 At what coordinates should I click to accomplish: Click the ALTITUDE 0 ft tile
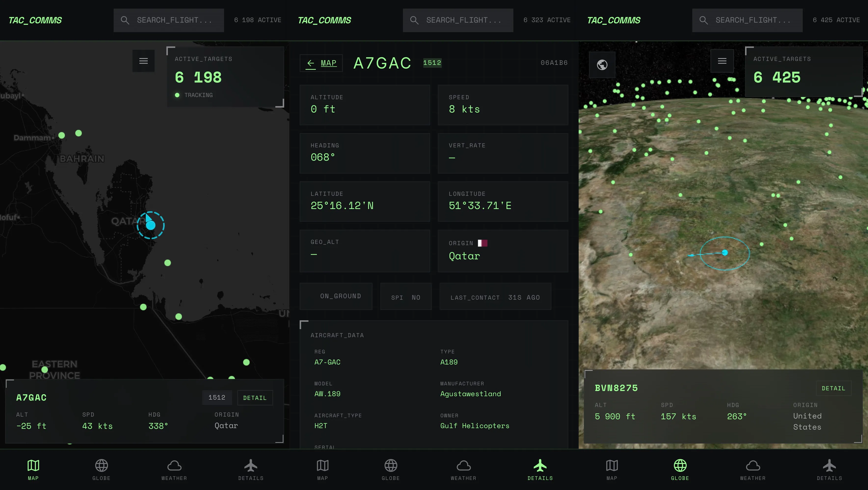[x=365, y=105]
